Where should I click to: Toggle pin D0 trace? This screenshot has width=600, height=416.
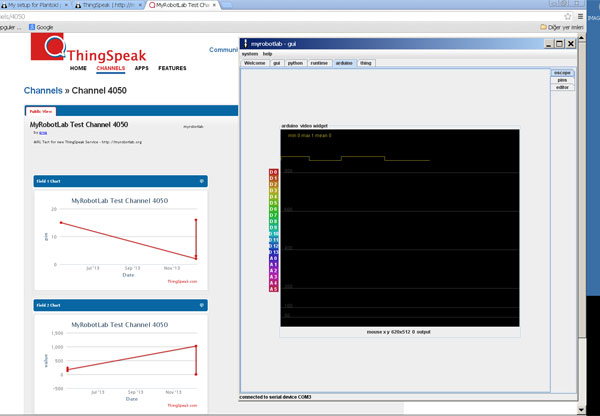pos(273,172)
